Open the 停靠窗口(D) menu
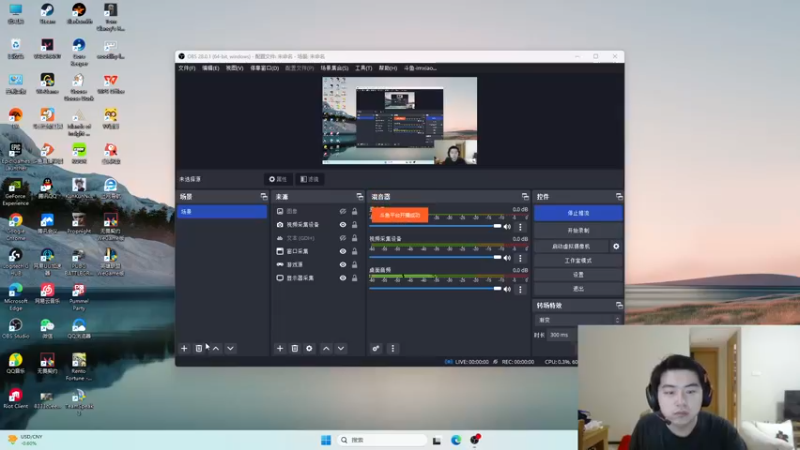 click(x=264, y=68)
